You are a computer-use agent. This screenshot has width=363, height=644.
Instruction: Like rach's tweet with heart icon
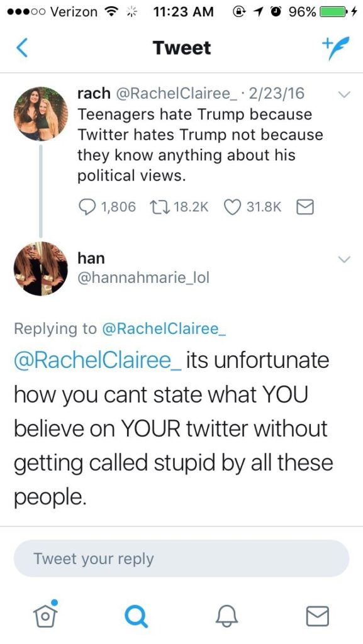coord(232,206)
